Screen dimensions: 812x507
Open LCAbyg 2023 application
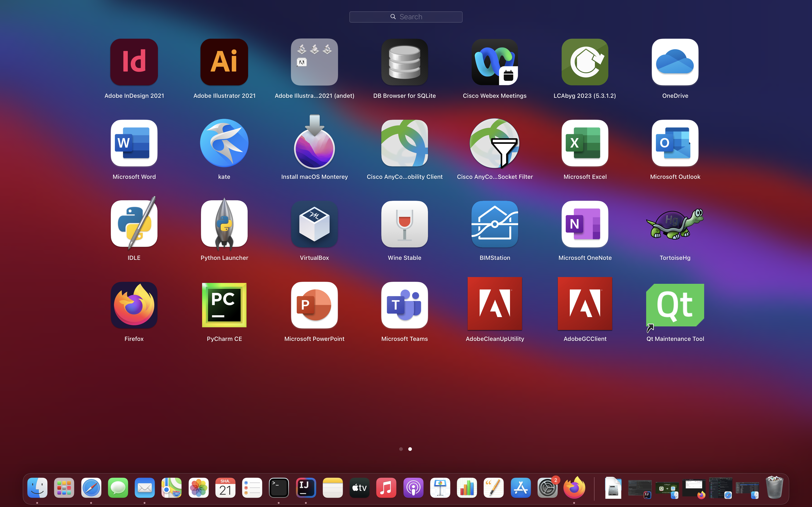[x=585, y=62]
